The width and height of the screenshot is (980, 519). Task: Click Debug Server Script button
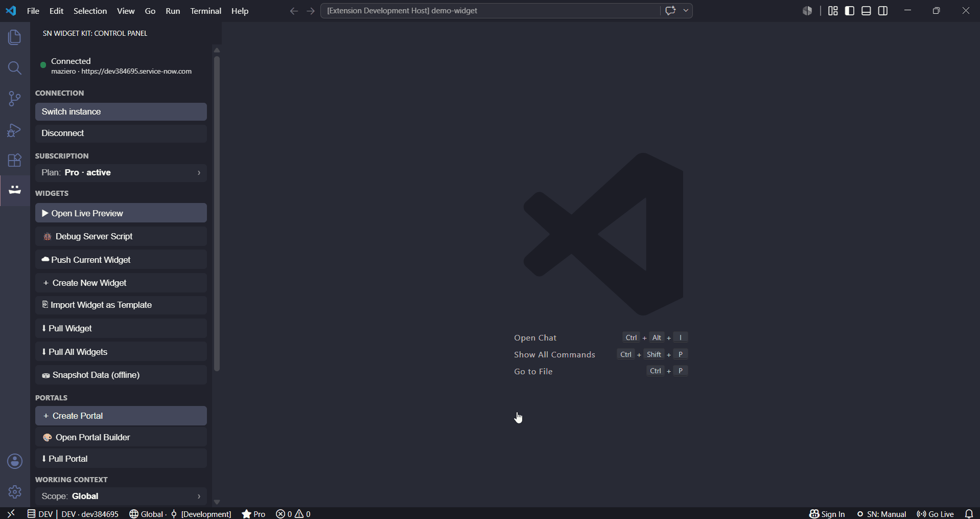tap(121, 236)
